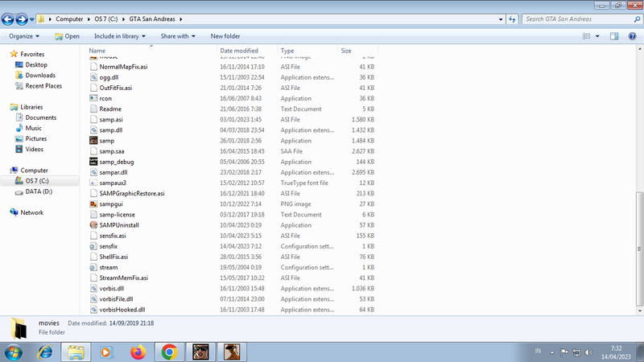Open the Share with menu
Image resolution: width=644 pixels, height=362 pixels.
[x=178, y=36]
